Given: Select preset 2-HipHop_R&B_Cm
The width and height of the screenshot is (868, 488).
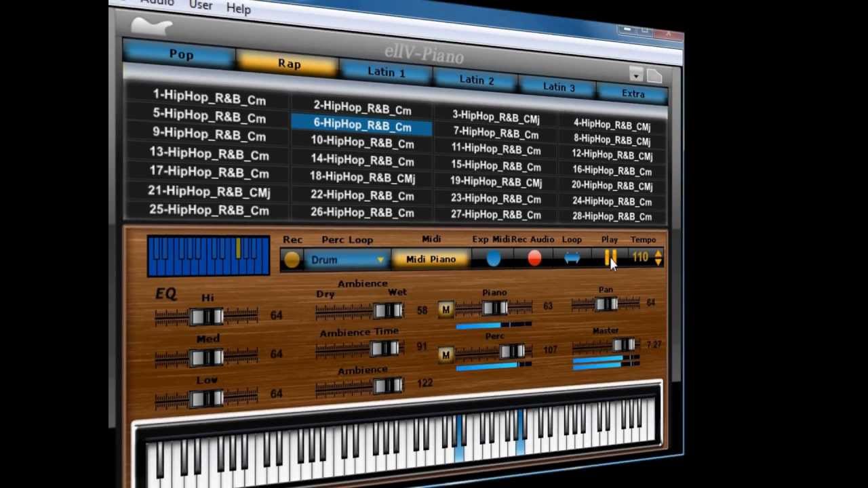Looking at the screenshot, I should click(362, 108).
